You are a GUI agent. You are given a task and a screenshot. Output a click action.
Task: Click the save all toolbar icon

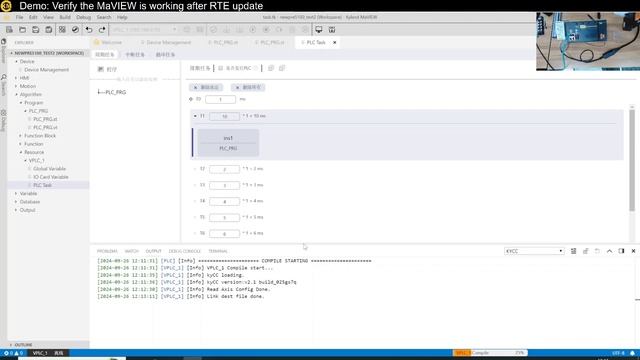[49, 30]
